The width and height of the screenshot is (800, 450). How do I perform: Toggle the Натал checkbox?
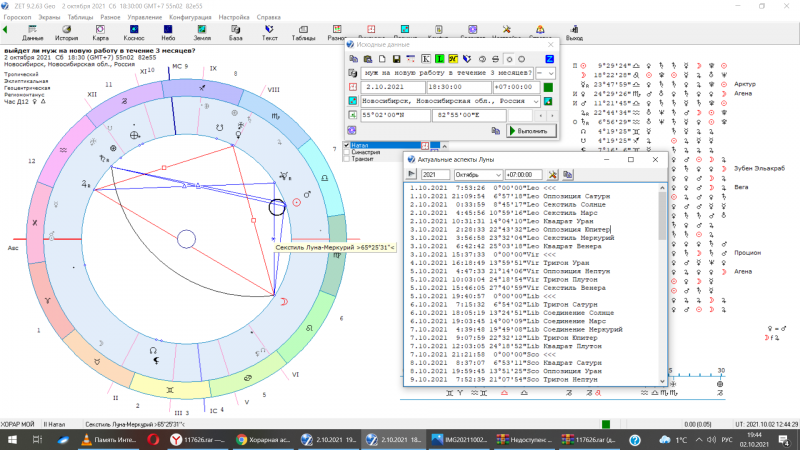click(347, 145)
